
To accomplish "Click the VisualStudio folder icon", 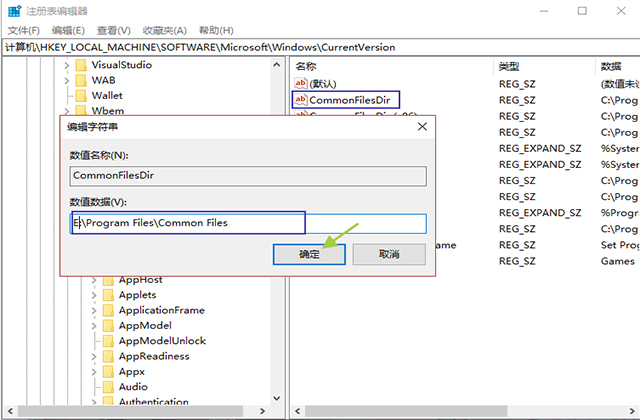I will pyautogui.click(x=79, y=65).
